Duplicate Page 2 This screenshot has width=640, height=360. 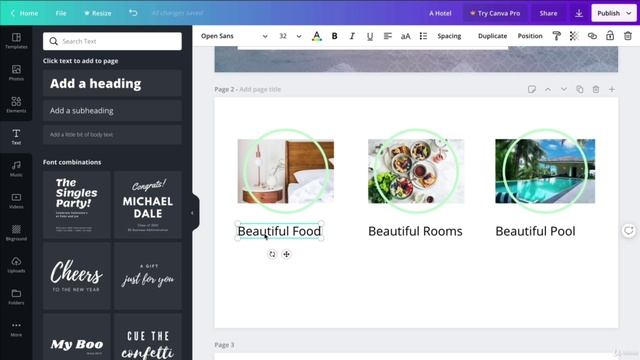pyautogui.click(x=580, y=89)
